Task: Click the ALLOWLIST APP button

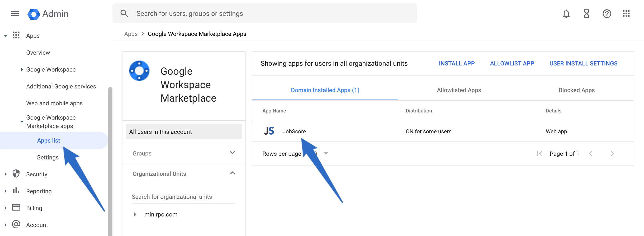Action: point(512,63)
